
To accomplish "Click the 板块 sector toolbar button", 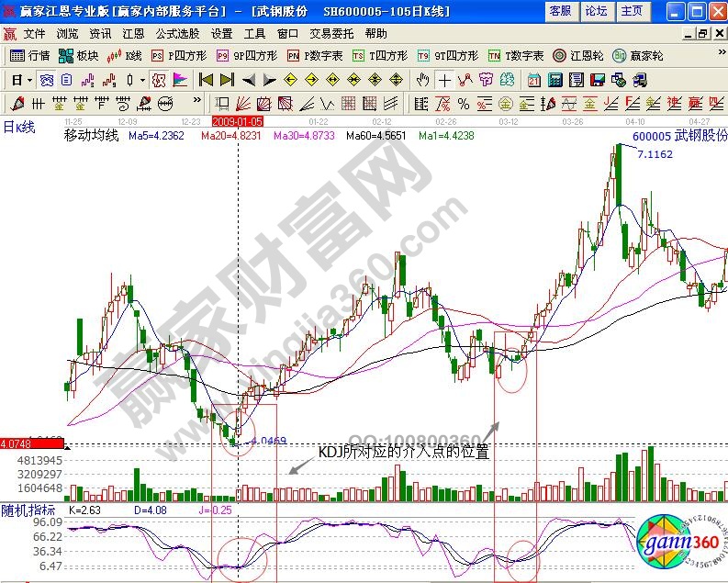I will click(x=78, y=55).
